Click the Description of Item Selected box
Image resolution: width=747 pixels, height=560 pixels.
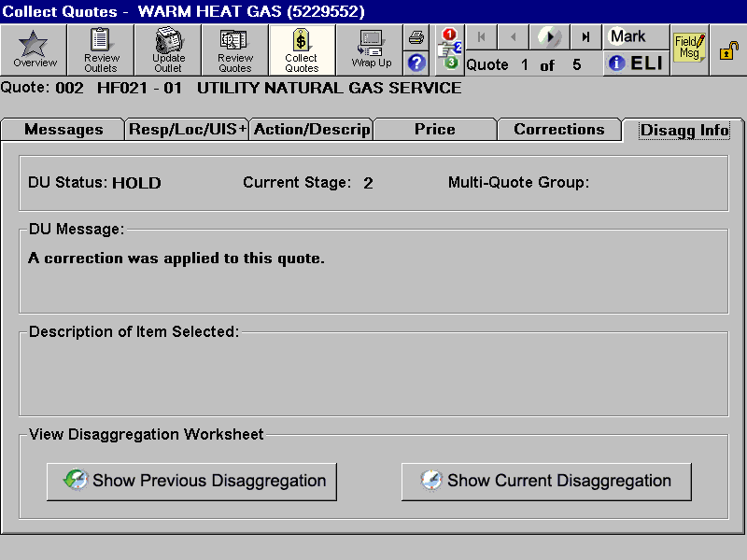point(374,374)
